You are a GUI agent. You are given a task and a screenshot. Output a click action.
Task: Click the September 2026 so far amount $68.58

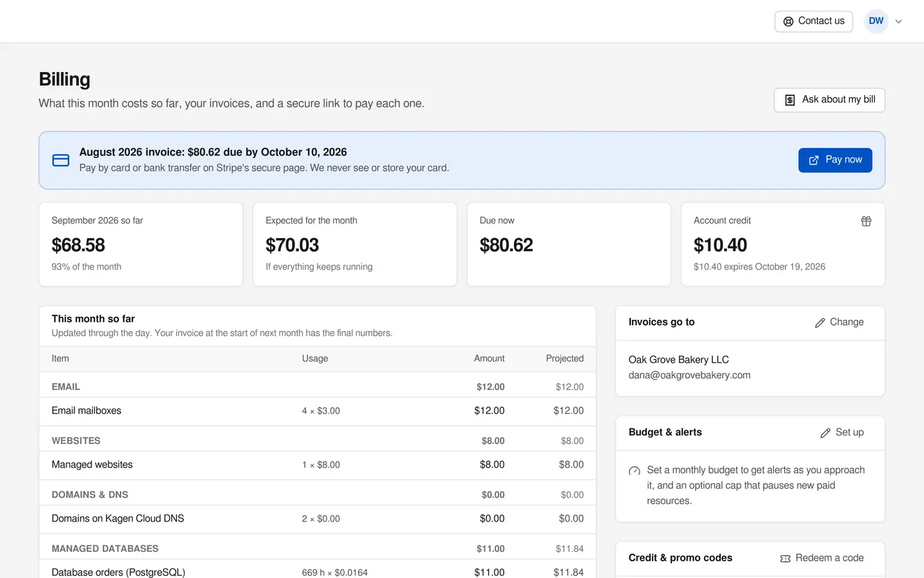click(78, 245)
